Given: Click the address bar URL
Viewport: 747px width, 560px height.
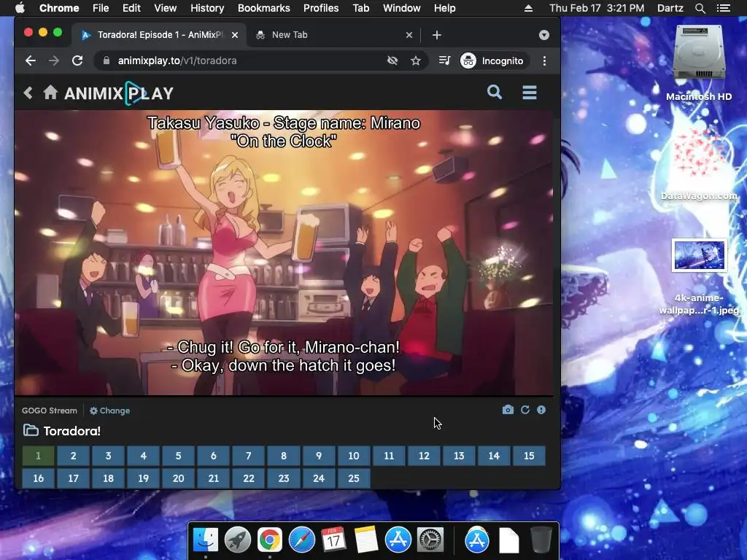Looking at the screenshot, I should 177,61.
